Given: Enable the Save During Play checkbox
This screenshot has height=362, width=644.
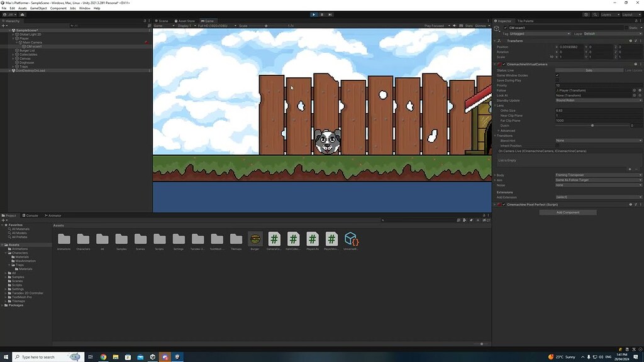Looking at the screenshot, I should 557,80.
